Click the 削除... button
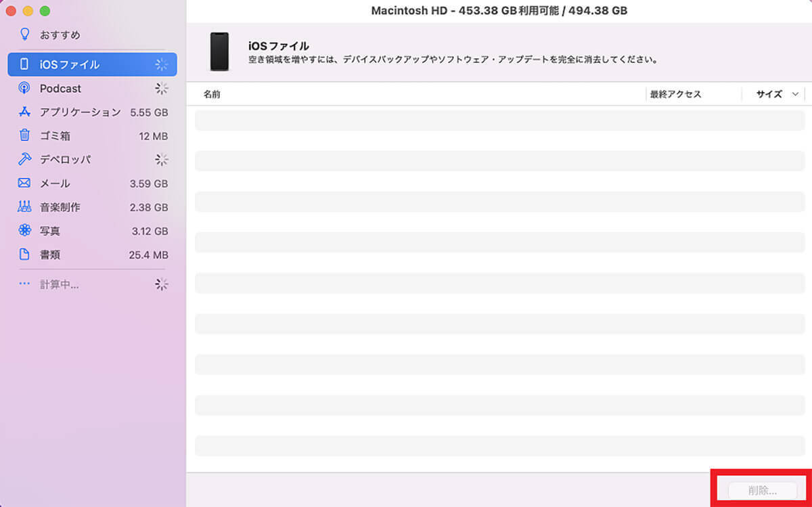The image size is (812, 507). click(x=763, y=490)
